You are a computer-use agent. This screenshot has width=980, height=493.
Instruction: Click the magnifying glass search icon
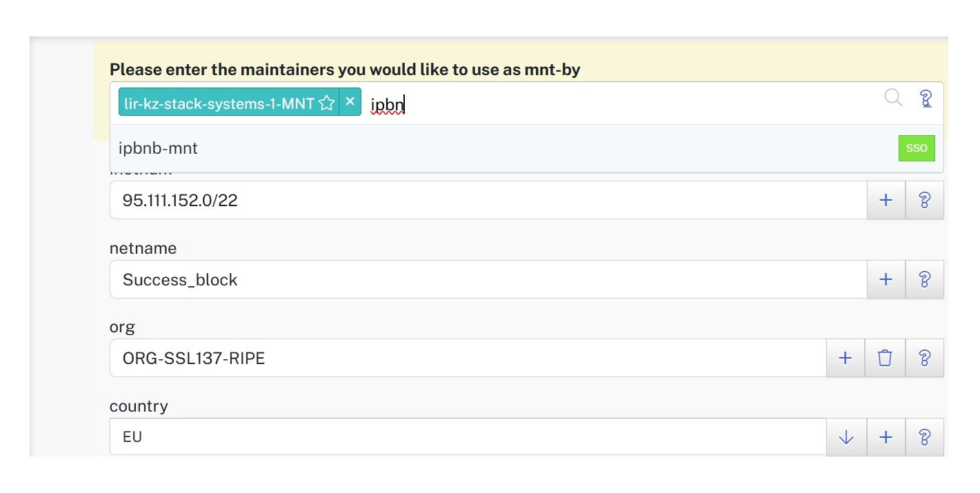[893, 99]
